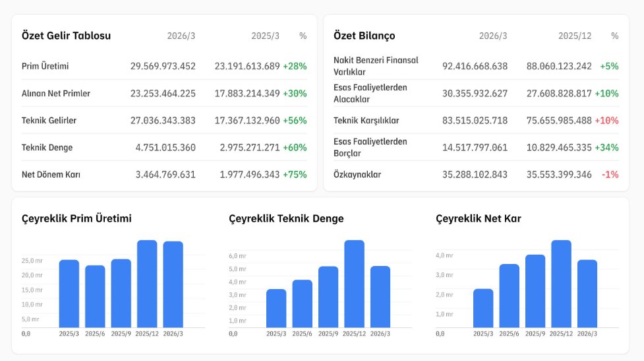This screenshot has height=361, width=644.
Task: Click value 23.191.613.689
Action: pos(247,66)
